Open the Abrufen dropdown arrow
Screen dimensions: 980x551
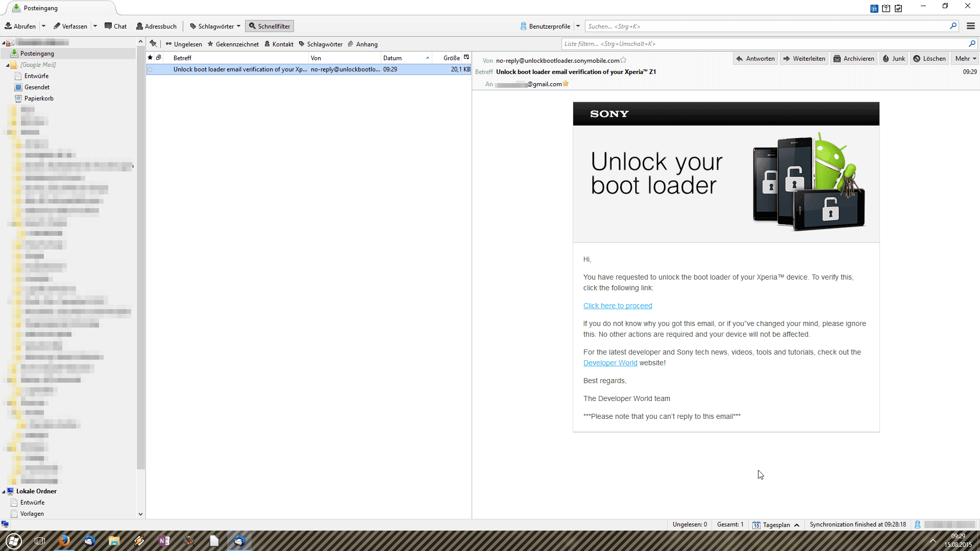click(x=43, y=26)
